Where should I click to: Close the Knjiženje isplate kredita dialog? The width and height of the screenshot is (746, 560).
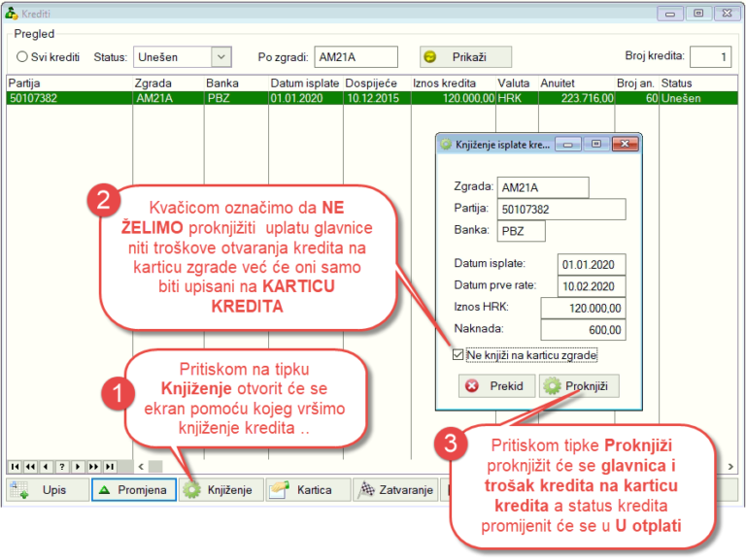point(625,144)
